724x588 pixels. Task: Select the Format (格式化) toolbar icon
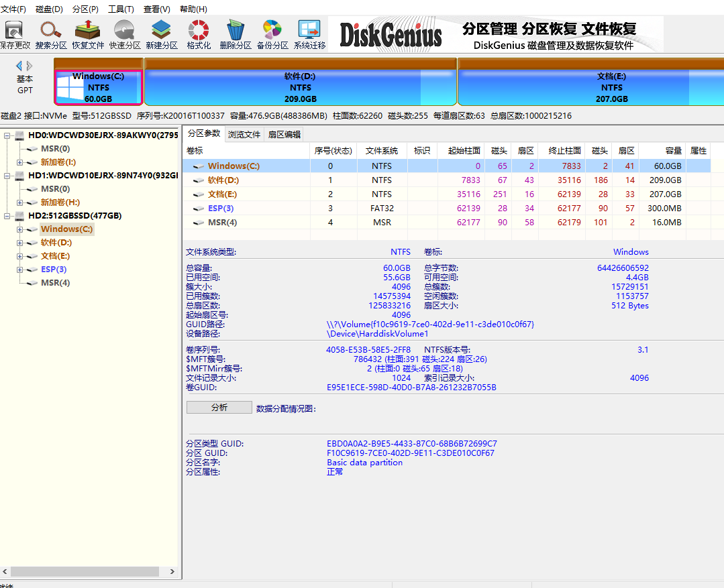click(199, 35)
